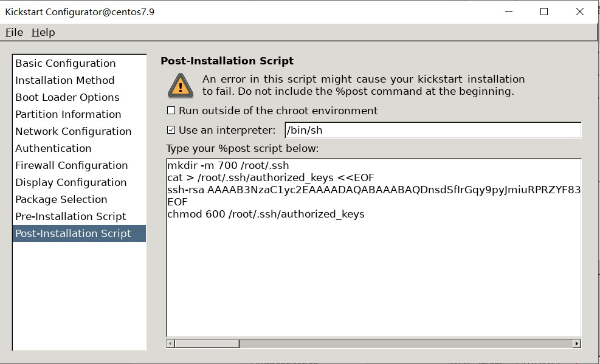Go to Partition Information section
Image resolution: width=600 pixels, height=364 pixels.
[x=79, y=114]
